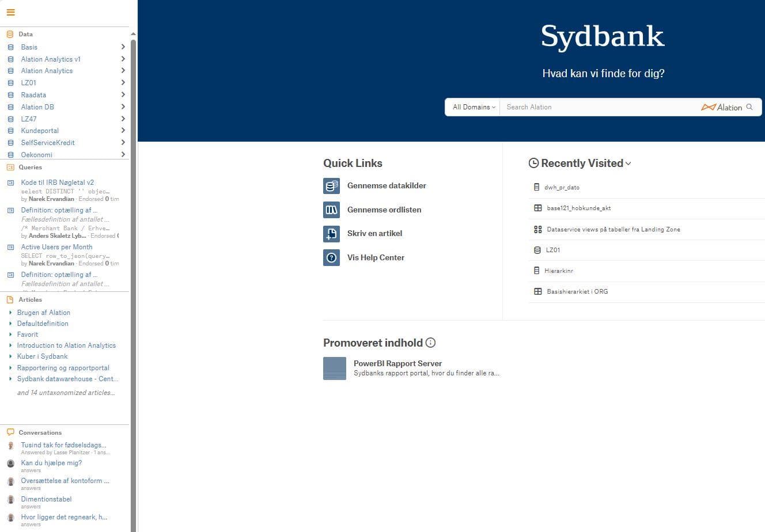Open Hvor ligger det regneark conversation
The width and height of the screenshot is (765, 532).
pos(64,517)
